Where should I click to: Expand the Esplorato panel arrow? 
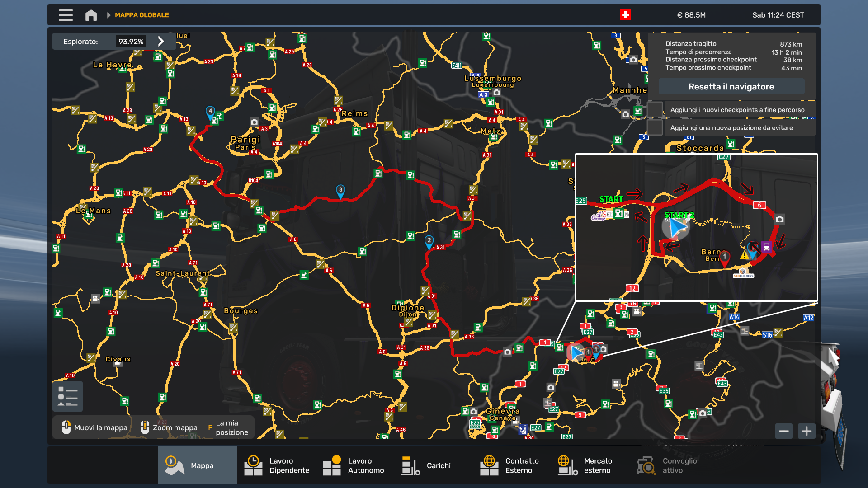pos(161,42)
